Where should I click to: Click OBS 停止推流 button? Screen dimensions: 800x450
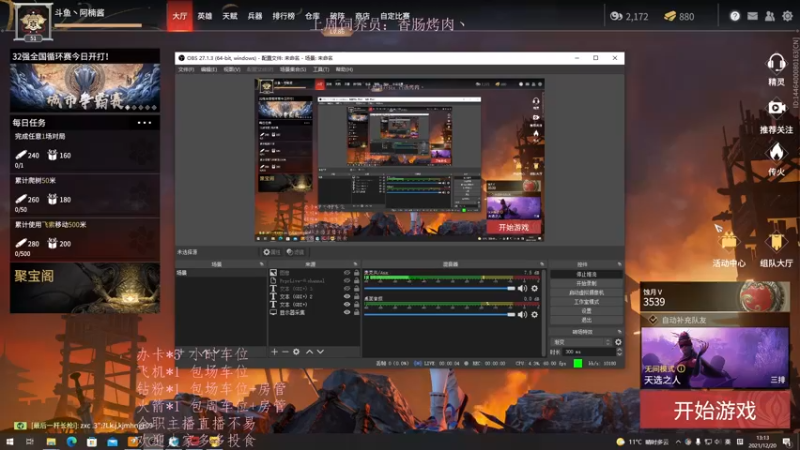pos(586,274)
